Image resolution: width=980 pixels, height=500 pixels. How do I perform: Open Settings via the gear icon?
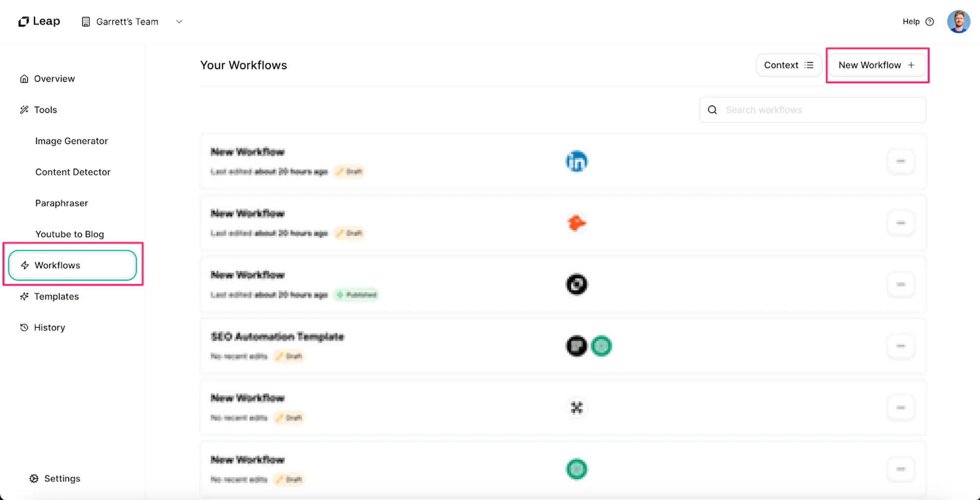point(34,478)
